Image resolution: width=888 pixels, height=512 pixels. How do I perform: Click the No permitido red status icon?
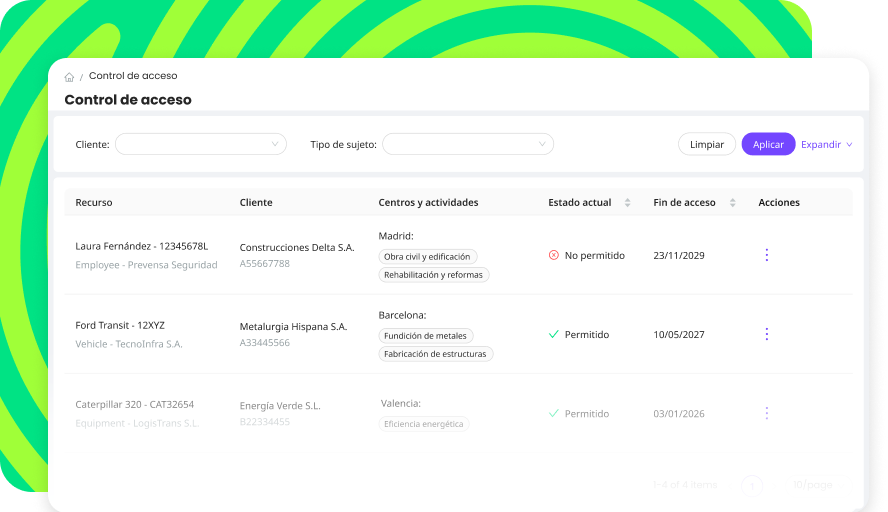pos(554,255)
